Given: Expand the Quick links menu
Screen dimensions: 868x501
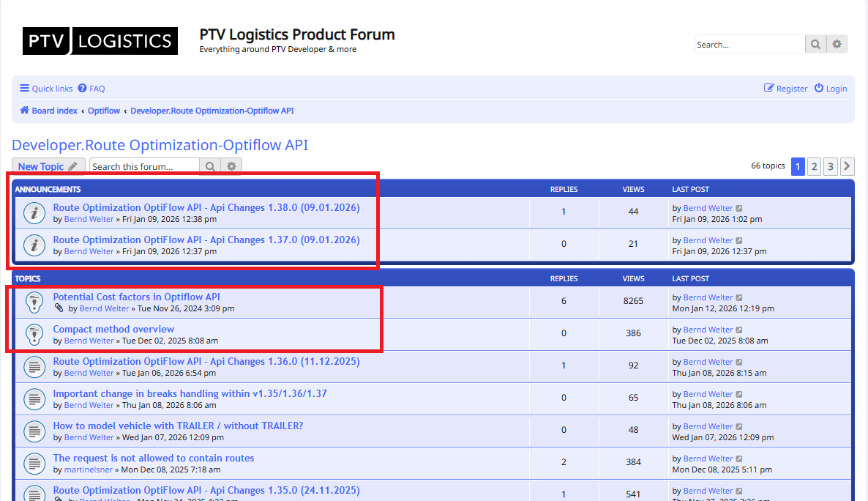Looking at the screenshot, I should 46,89.
